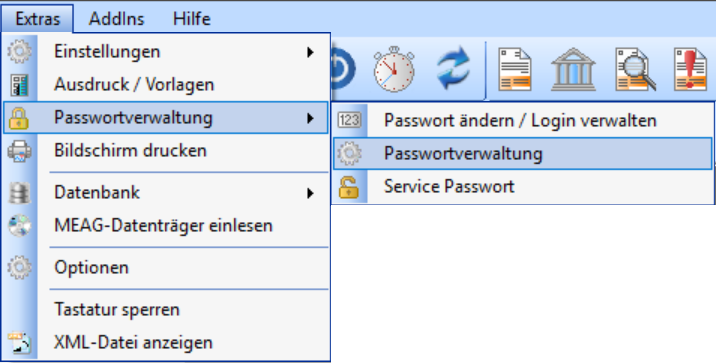Screen dimensions: 716x363
Task: Select MEAG-Datenträger einlesen
Action: 165,226
